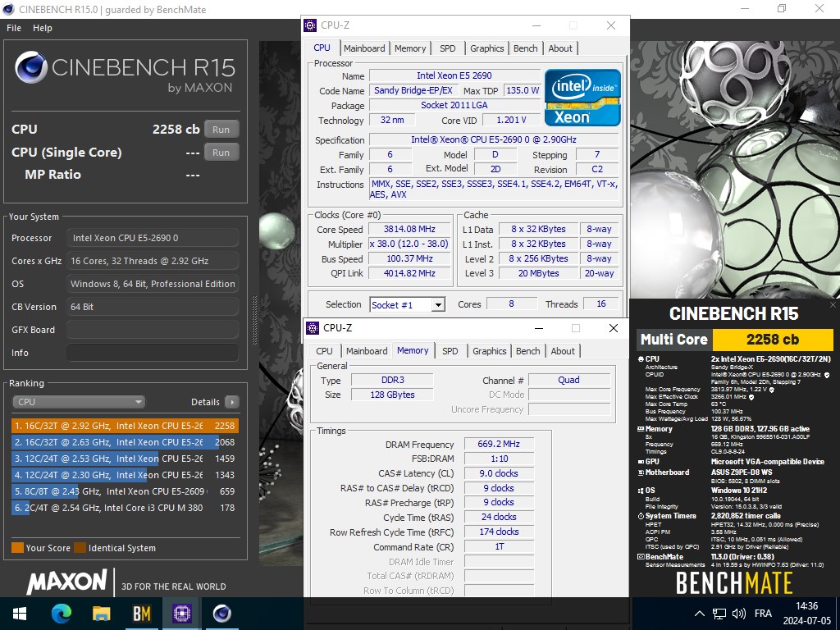Click the Multi Core 2258 cb score
The width and height of the screenshot is (840, 630).
(773, 339)
